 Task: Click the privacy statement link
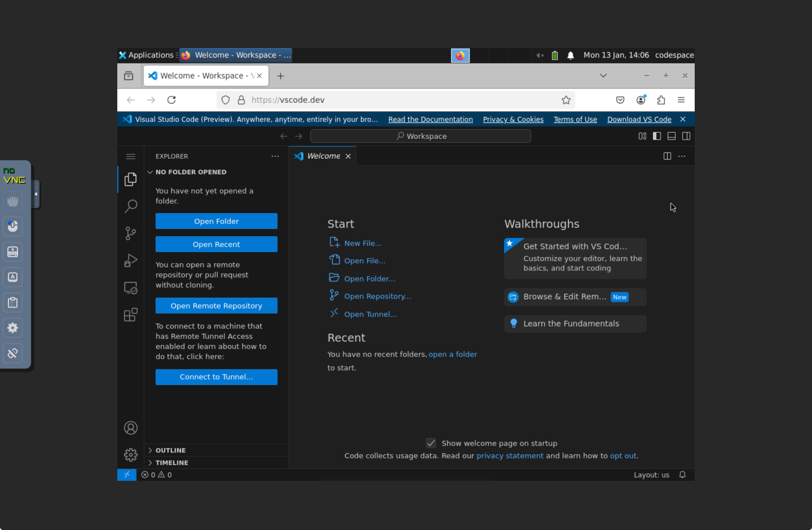click(510, 456)
